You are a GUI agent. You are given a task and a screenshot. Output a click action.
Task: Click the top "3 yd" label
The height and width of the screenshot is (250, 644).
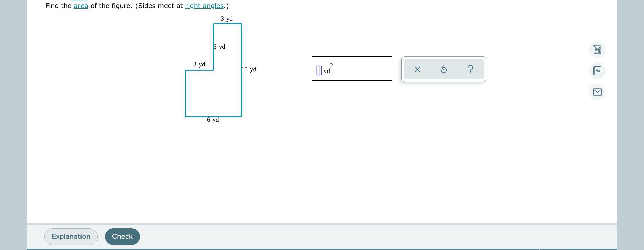coord(227,19)
